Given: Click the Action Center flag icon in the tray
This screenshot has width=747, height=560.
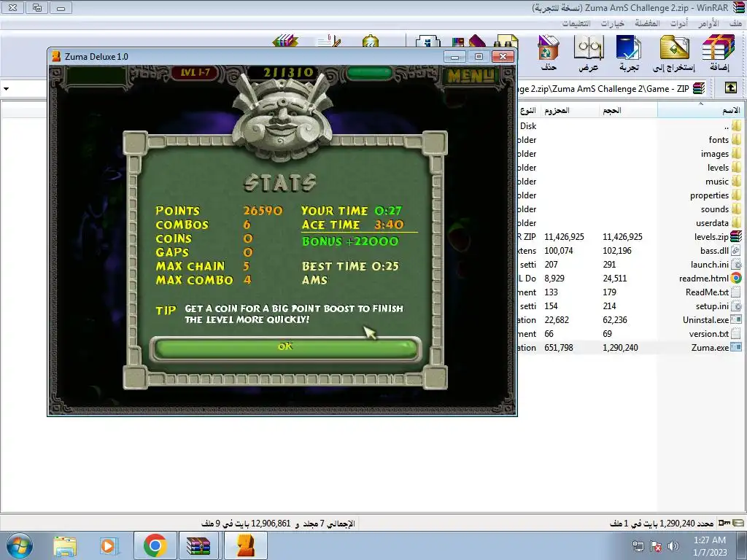Looking at the screenshot, I should [x=656, y=546].
